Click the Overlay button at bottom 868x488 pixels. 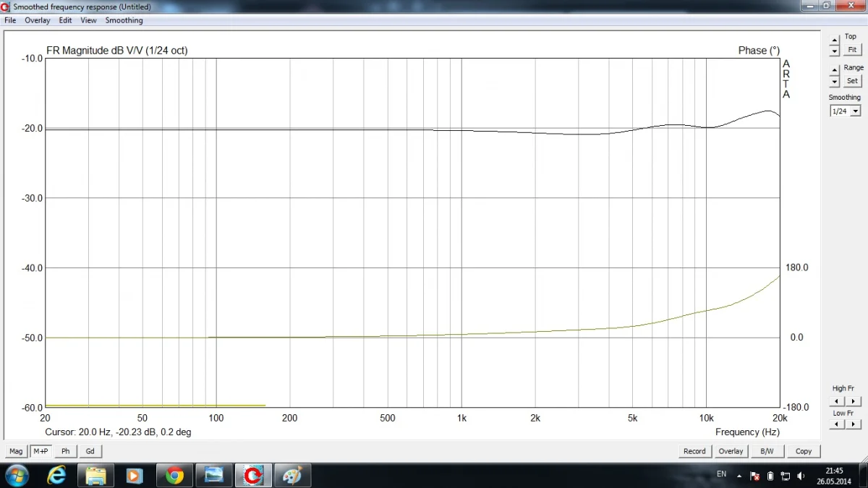[x=731, y=451]
